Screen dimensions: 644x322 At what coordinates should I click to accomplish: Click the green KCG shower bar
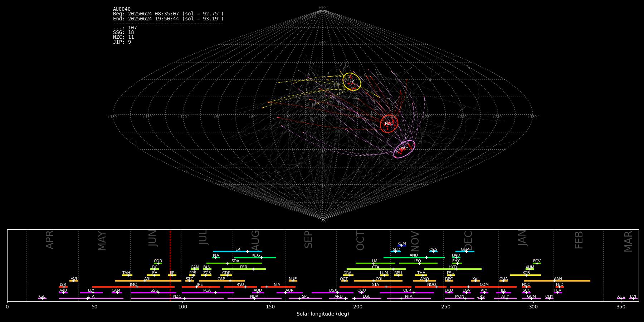point(255,257)
